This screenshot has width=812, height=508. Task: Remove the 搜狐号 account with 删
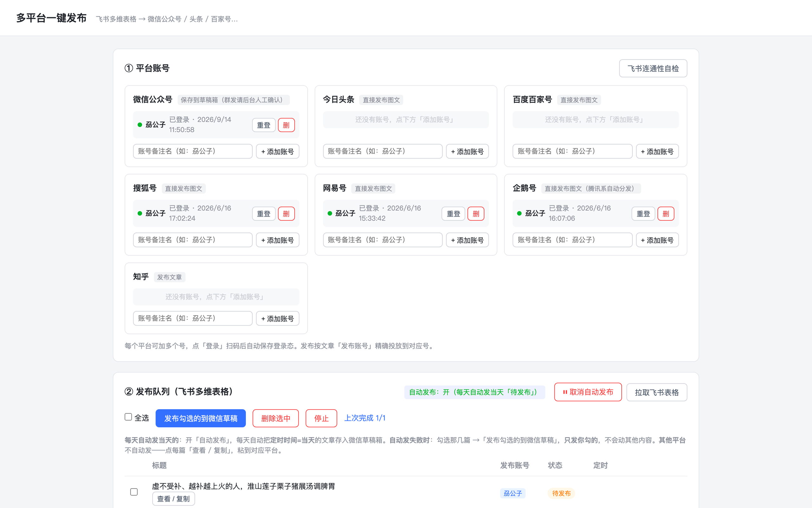286,214
